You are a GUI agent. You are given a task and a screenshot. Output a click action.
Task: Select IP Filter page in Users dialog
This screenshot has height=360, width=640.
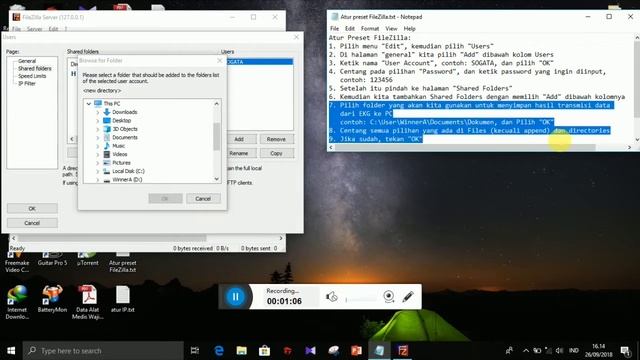pos(27,83)
